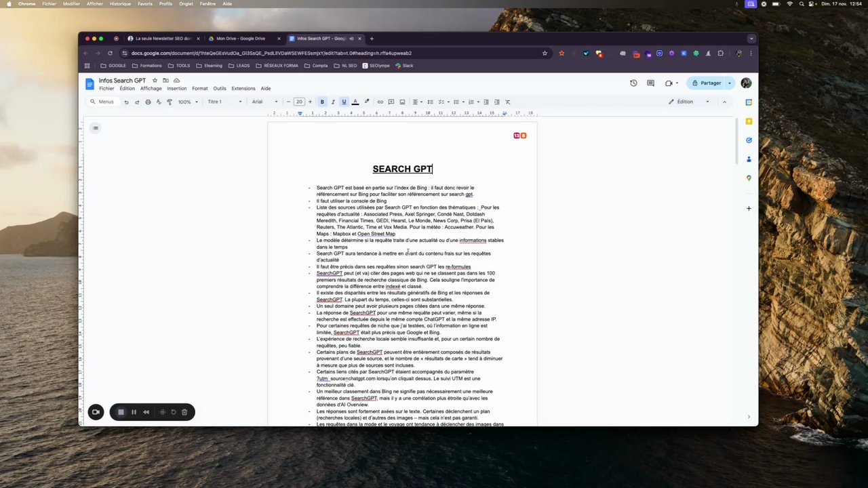The image size is (868, 488).
Task: Decrease the paragraph indent
Action: point(486,102)
